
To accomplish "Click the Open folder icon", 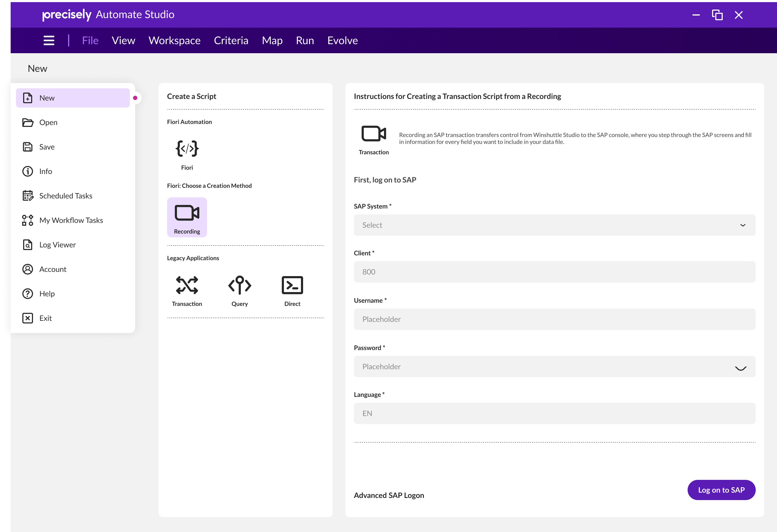I will click(x=27, y=122).
